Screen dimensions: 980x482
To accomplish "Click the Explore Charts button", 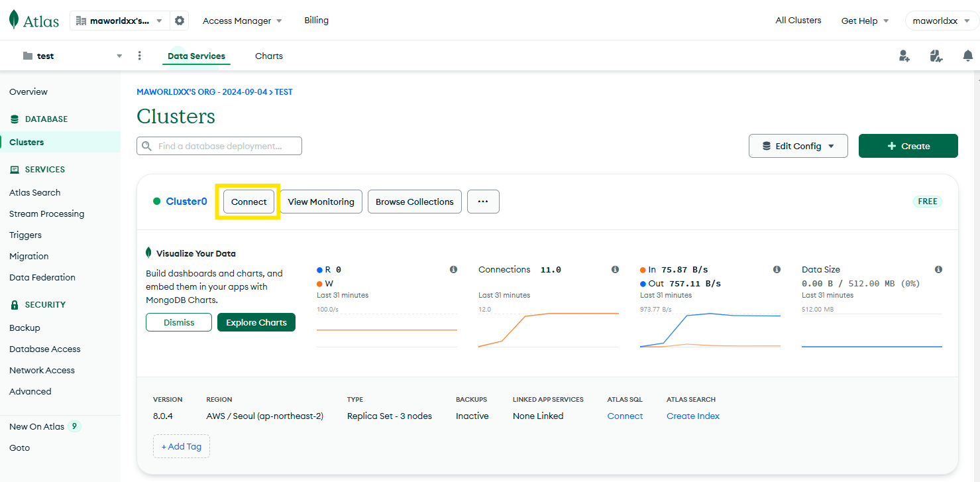I will pos(256,322).
